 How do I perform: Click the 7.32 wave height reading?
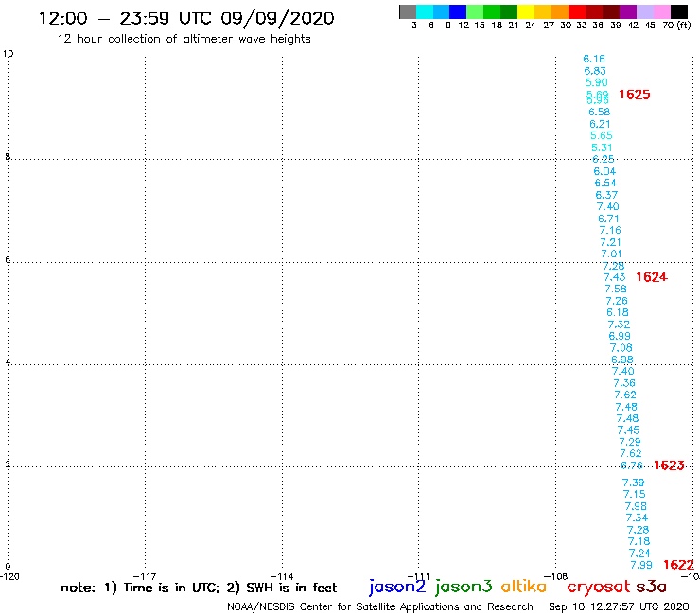619,325
